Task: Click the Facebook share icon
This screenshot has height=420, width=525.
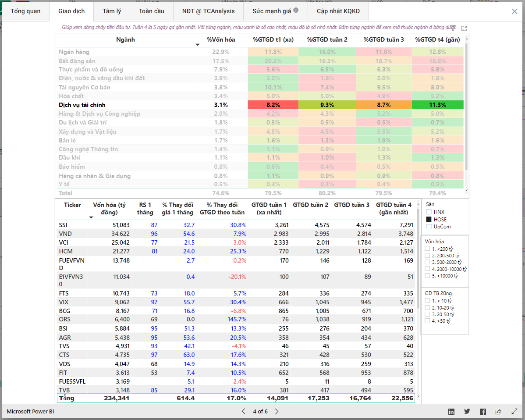Action: [482, 412]
